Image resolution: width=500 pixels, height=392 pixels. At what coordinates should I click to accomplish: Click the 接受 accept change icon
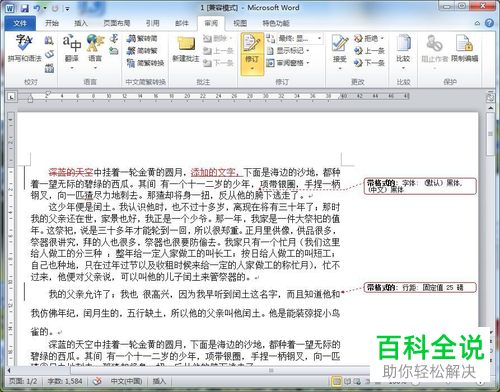[x=340, y=44]
